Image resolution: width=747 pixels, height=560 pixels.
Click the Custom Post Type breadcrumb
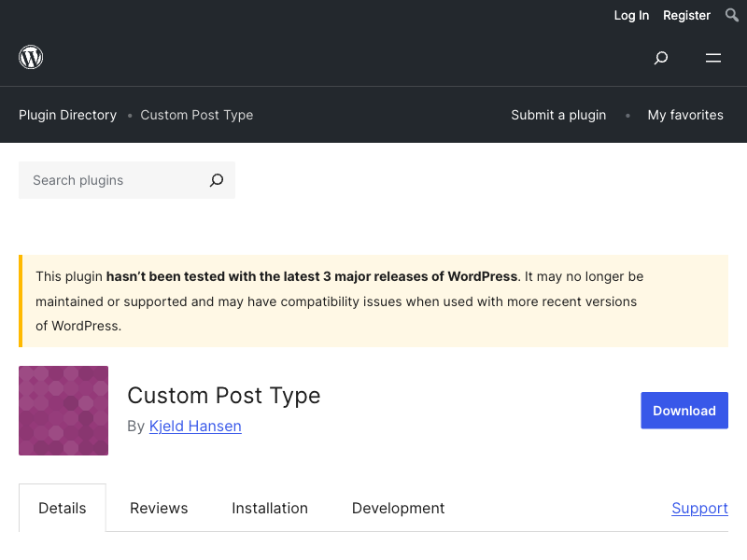197,115
